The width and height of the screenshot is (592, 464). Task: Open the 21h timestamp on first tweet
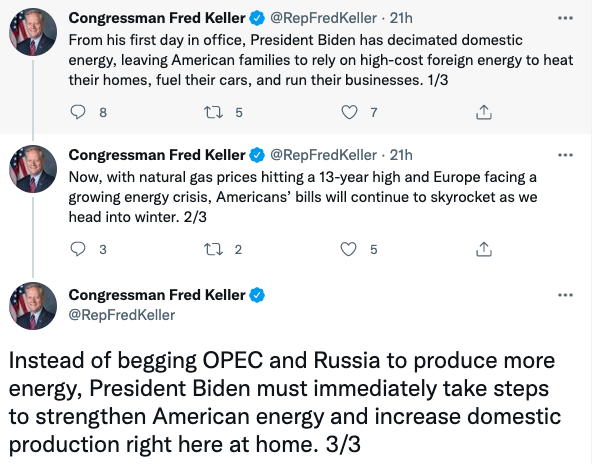click(401, 18)
